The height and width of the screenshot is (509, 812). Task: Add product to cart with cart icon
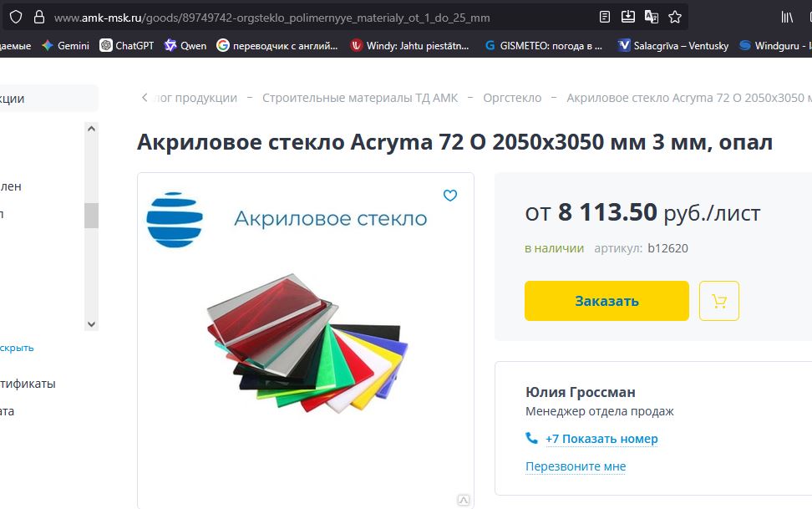point(718,301)
